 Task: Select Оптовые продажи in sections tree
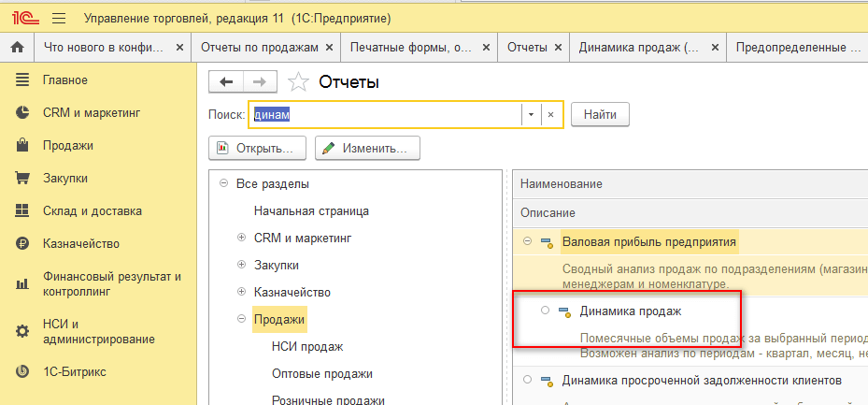pos(321,373)
